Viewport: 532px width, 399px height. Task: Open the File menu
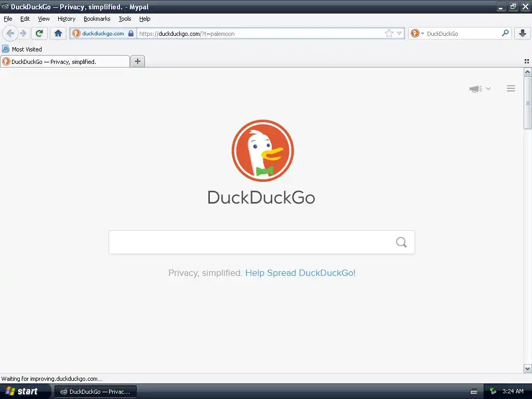(x=8, y=19)
